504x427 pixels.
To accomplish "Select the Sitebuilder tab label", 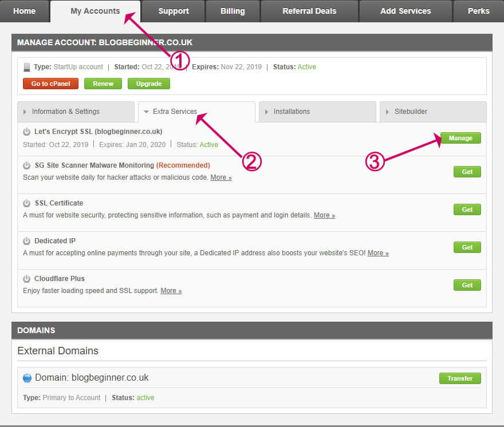I will tap(411, 112).
